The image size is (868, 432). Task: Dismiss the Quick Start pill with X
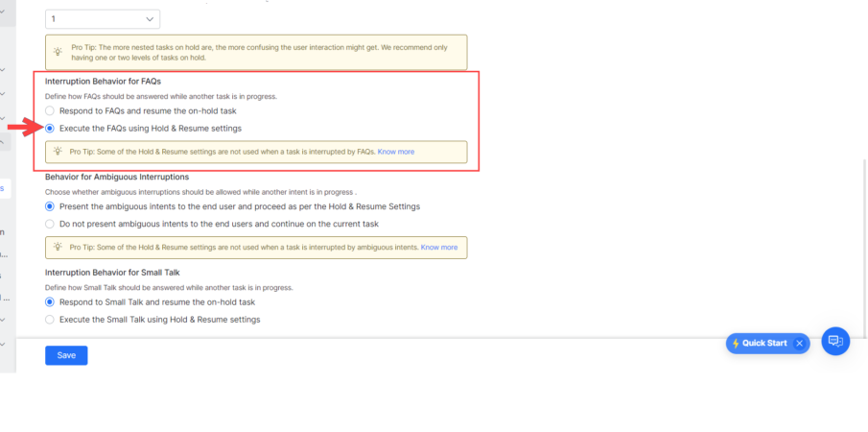(x=799, y=344)
